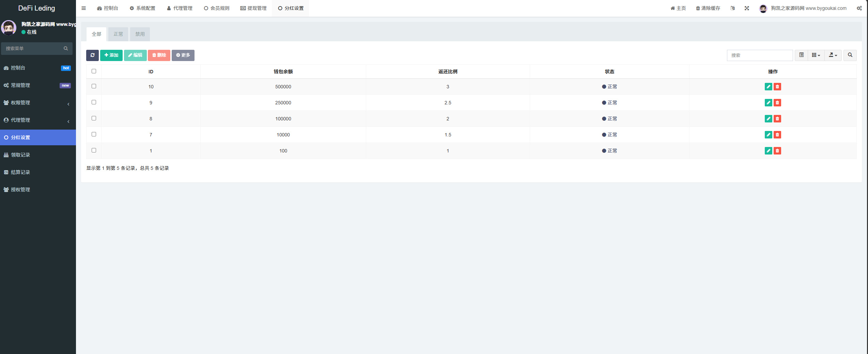Open 领取记录 in the sidebar
This screenshot has height=354, width=868.
coord(38,155)
